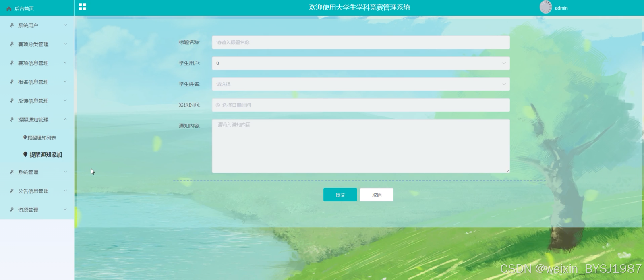Open 提醒通知列表 submenu item

click(x=41, y=138)
